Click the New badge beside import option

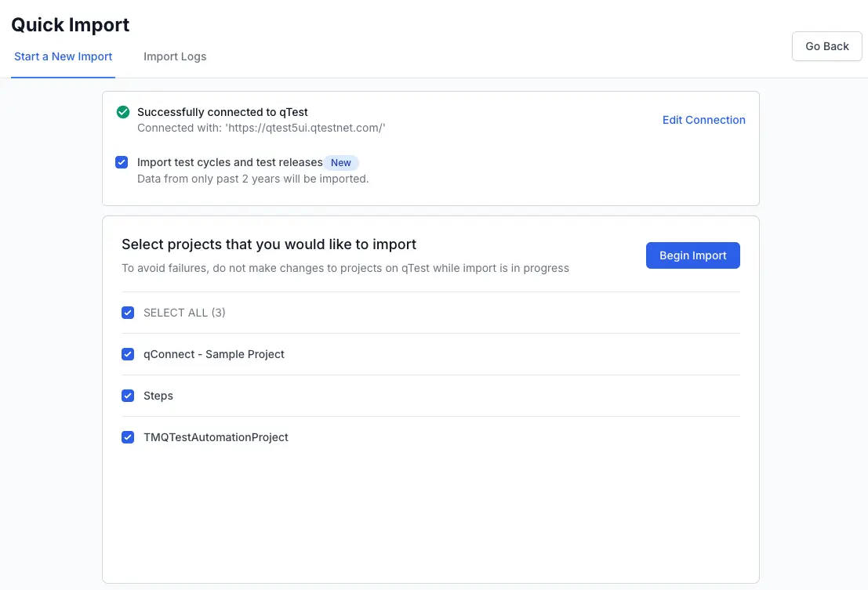(341, 163)
